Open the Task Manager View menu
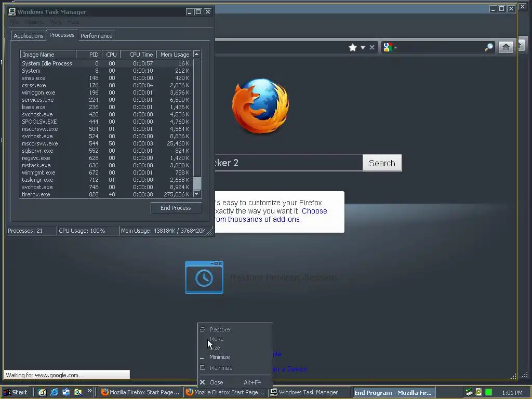 click(x=56, y=22)
